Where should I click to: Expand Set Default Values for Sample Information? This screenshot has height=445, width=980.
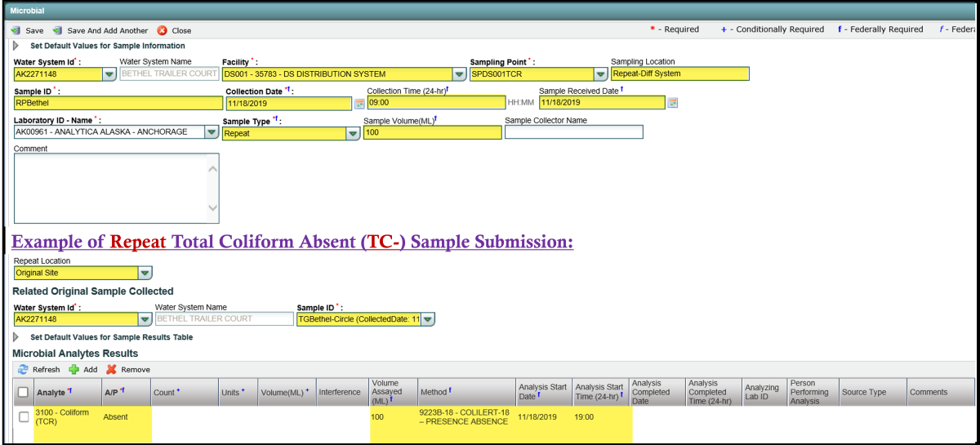(16, 46)
